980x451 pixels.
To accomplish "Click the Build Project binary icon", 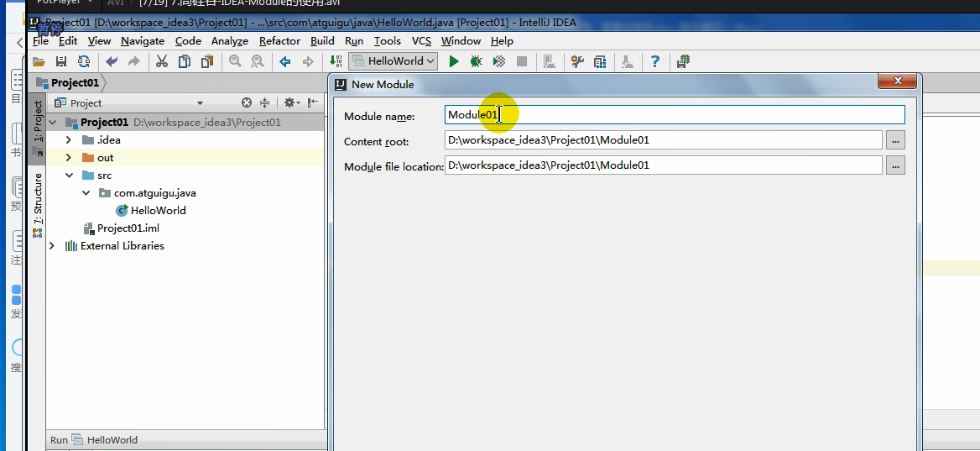I will pyautogui.click(x=336, y=61).
